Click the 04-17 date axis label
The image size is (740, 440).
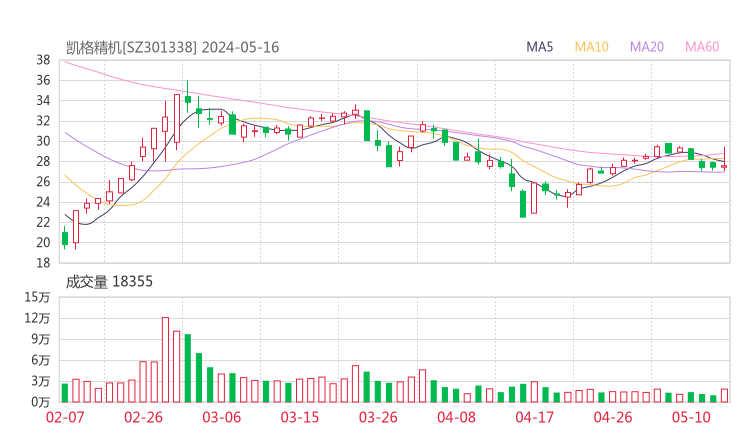(535, 417)
